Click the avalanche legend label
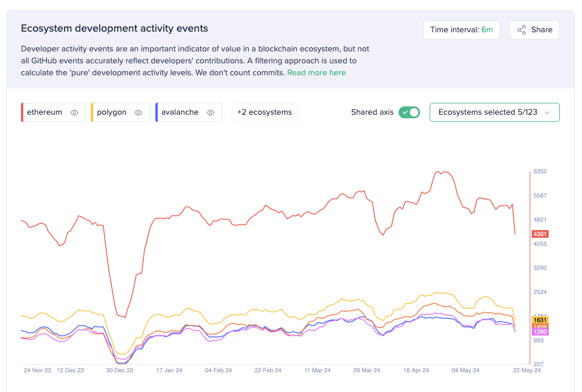This screenshot has height=392, width=582. click(x=180, y=112)
